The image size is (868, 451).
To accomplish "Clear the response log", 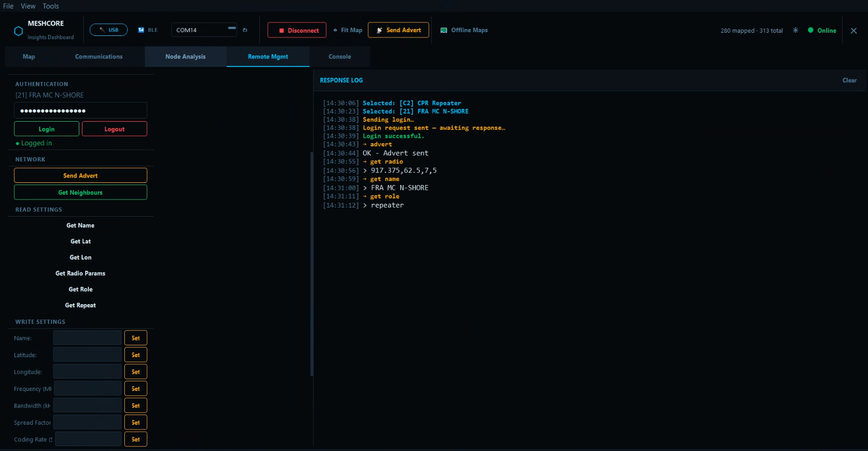I will click(x=849, y=80).
